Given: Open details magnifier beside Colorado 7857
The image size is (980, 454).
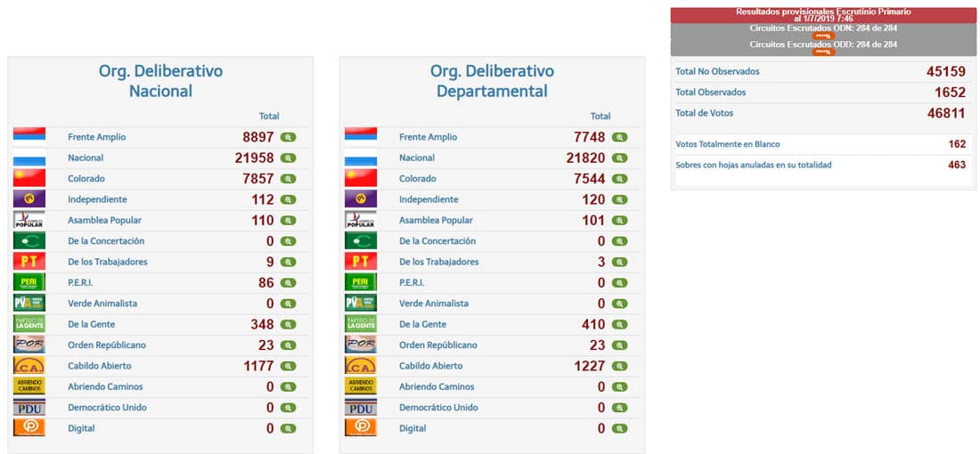Looking at the screenshot, I should (x=288, y=179).
